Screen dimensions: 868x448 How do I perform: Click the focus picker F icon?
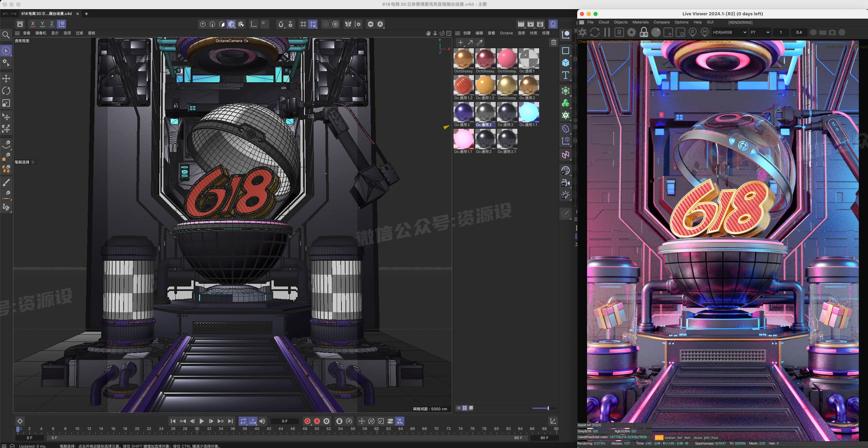click(x=693, y=32)
